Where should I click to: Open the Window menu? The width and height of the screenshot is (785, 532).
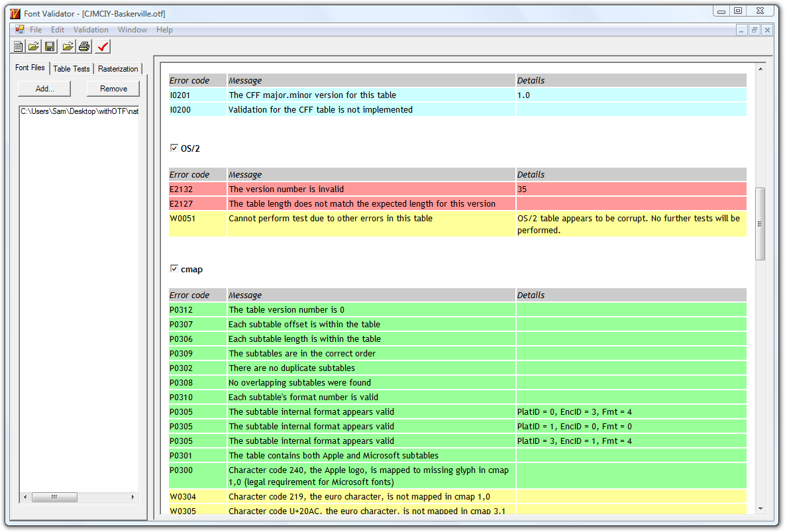(x=132, y=30)
